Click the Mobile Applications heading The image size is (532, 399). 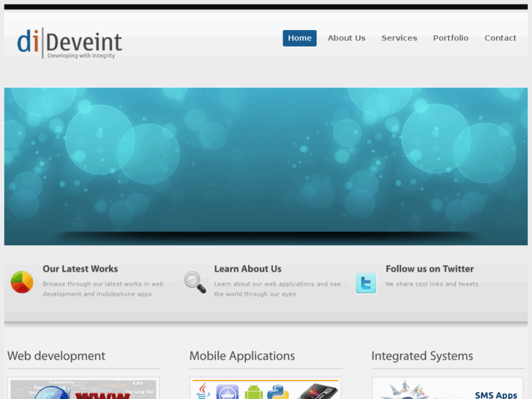pyautogui.click(x=242, y=356)
